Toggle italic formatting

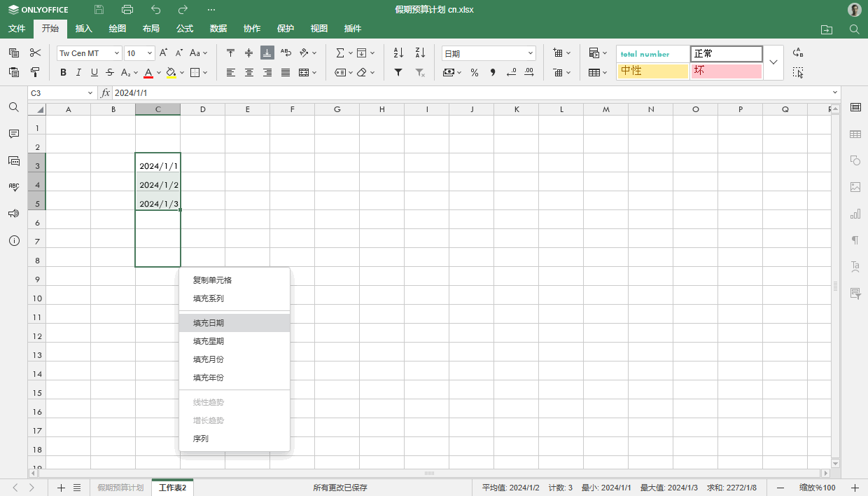[x=78, y=72]
